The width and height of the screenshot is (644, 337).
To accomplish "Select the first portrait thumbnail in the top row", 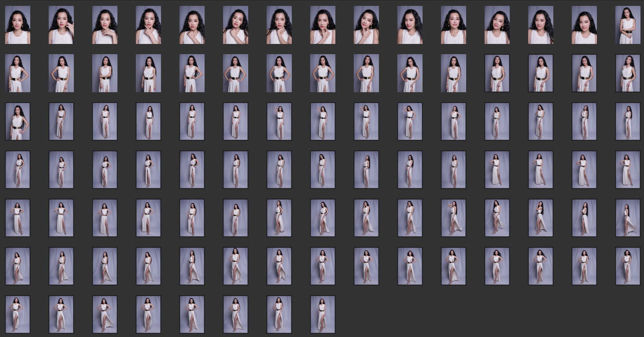I will tap(18, 25).
